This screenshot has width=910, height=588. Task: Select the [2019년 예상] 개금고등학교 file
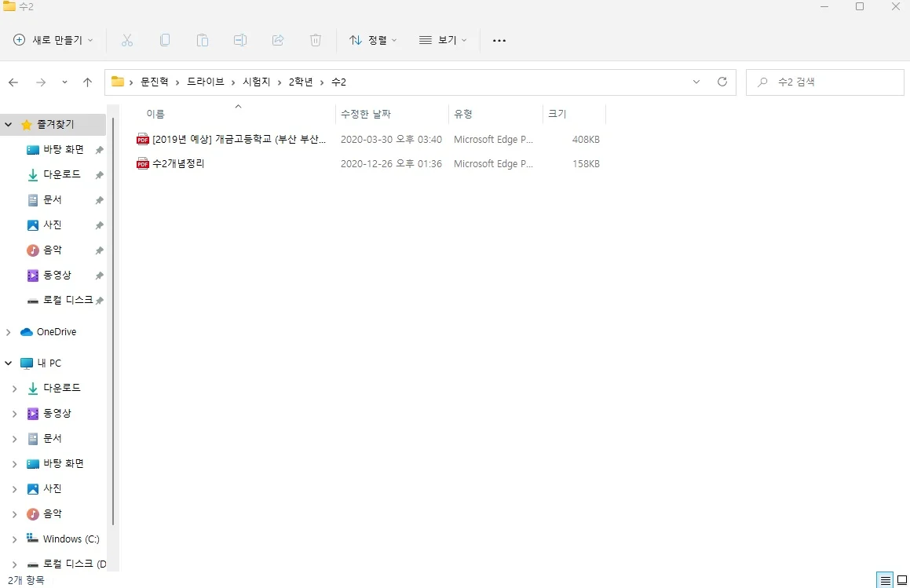(x=239, y=139)
